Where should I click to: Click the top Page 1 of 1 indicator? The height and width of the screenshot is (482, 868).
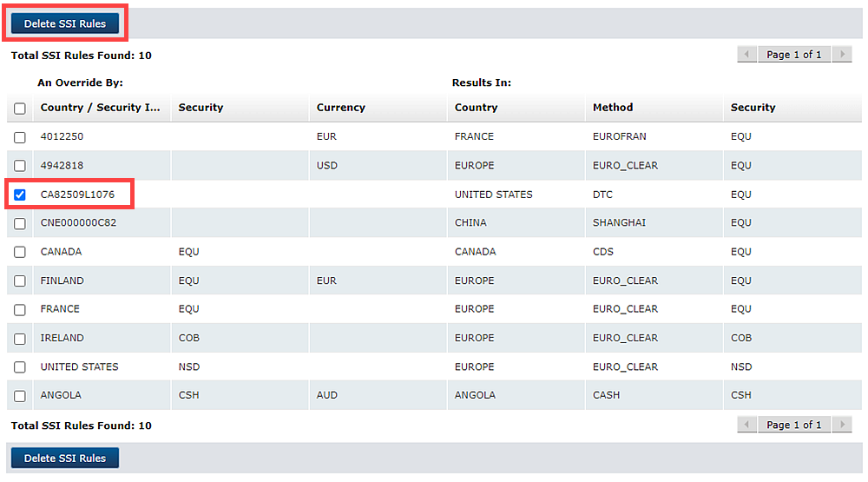[x=793, y=55]
